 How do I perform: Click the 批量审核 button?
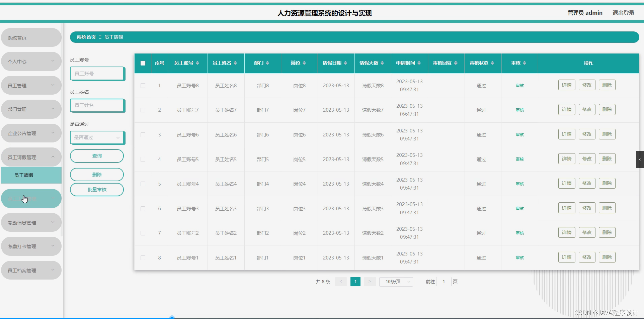[x=97, y=190]
